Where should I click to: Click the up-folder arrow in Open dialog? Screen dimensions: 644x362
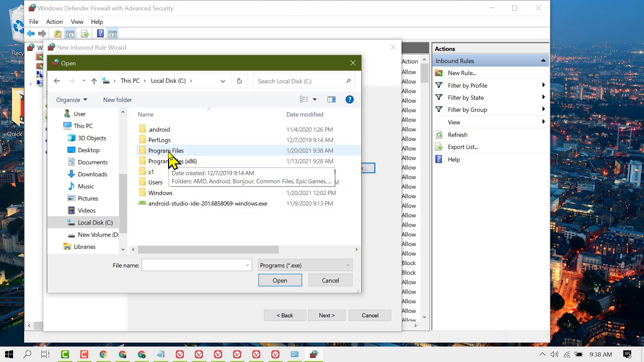94,81
